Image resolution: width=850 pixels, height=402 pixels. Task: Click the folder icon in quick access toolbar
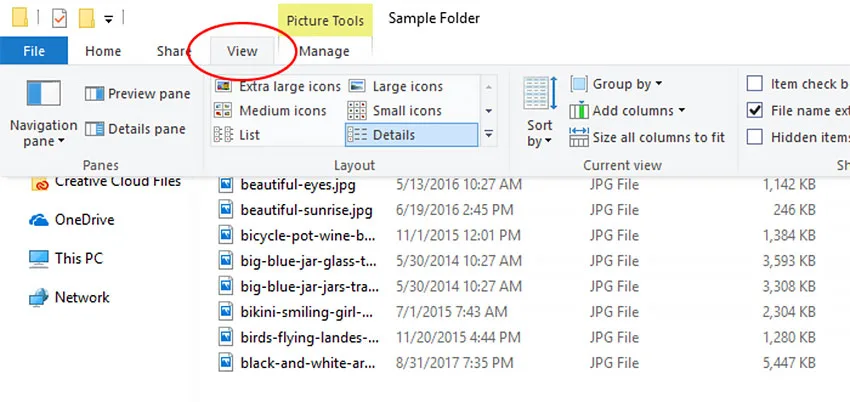(x=20, y=18)
